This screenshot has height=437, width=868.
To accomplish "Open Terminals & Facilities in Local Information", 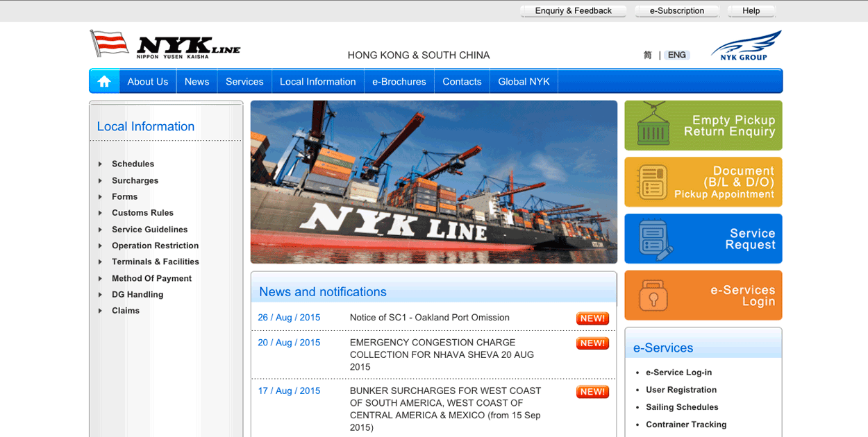I will [156, 262].
